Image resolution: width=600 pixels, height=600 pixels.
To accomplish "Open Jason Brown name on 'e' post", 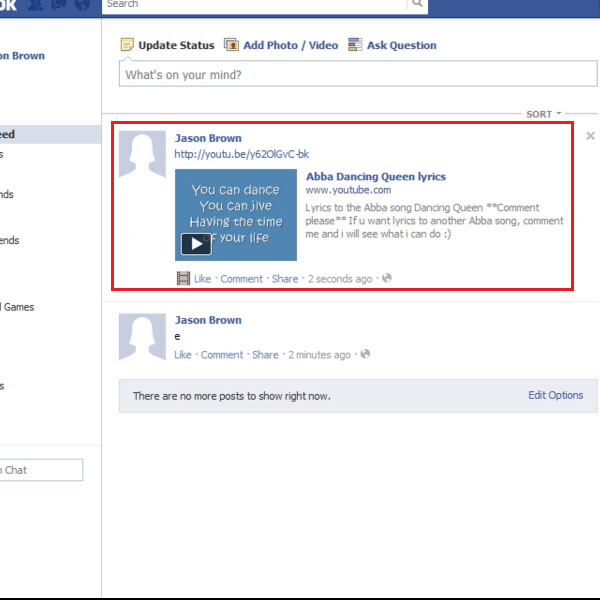I will (208, 320).
